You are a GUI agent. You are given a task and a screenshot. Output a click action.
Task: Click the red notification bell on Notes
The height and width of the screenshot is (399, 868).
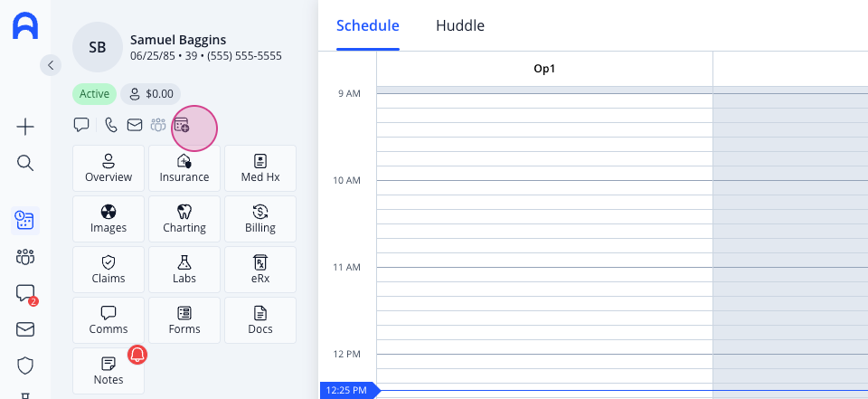pyautogui.click(x=137, y=355)
